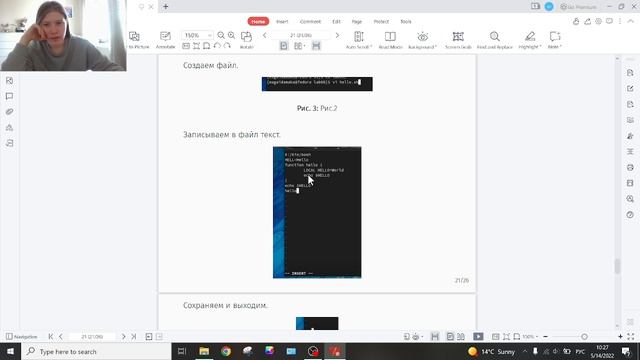Open the thumbnails panel in left sidebar
Image resolution: width=640 pixels, height=360 pixels.
click(x=9, y=80)
